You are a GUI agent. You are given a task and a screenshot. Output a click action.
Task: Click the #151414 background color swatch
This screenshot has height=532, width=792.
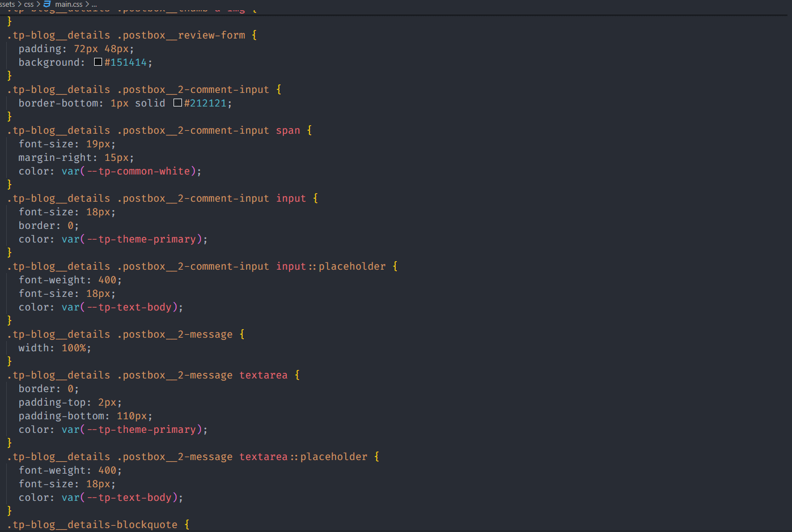pyautogui.click(x=98, y=62)
